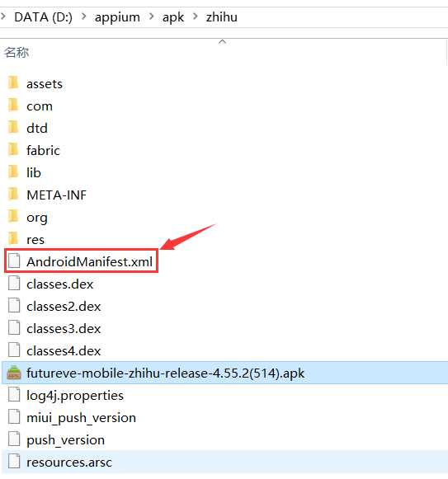448x479 pixels.
Task: Expand the chevron after appium
Action: (151, 16)
